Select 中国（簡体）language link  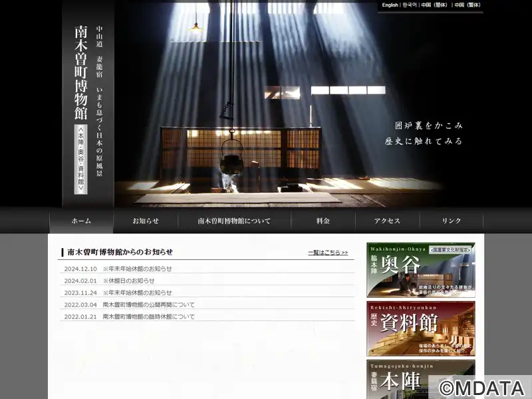pos(434,5)
